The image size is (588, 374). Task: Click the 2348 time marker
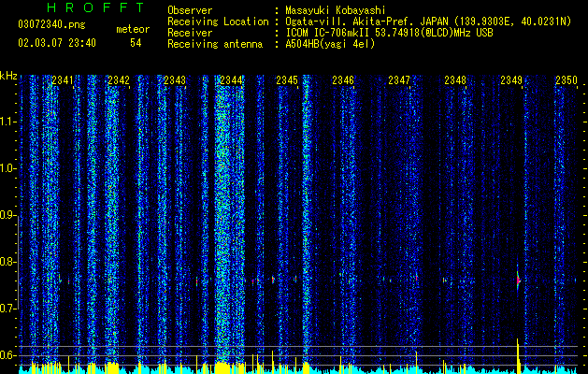[x=455, y=80]
